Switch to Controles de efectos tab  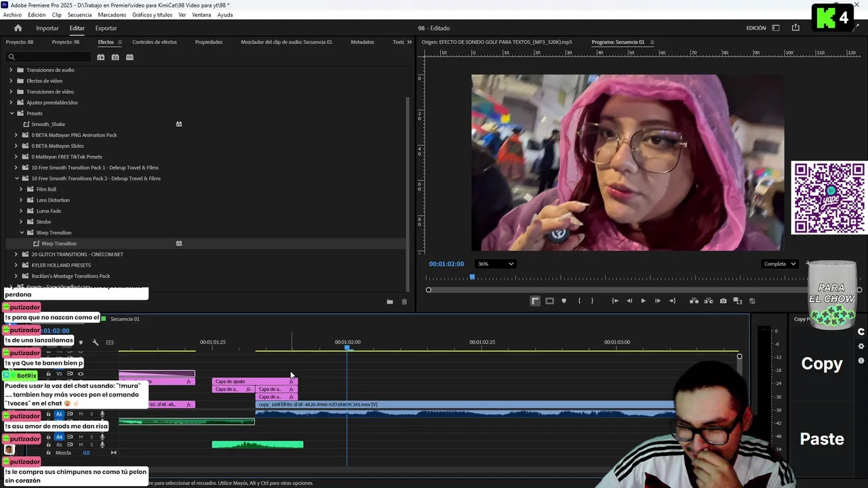point(155,42)
